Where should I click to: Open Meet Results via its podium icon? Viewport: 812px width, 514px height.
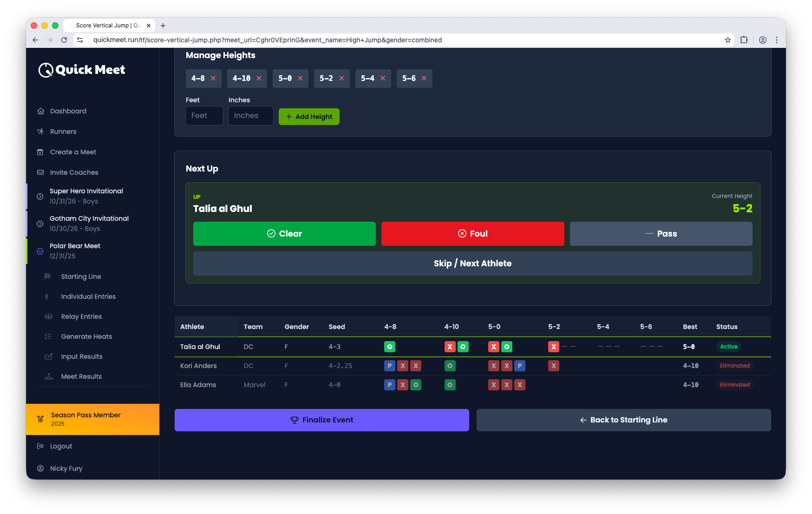tap(48, 376)
